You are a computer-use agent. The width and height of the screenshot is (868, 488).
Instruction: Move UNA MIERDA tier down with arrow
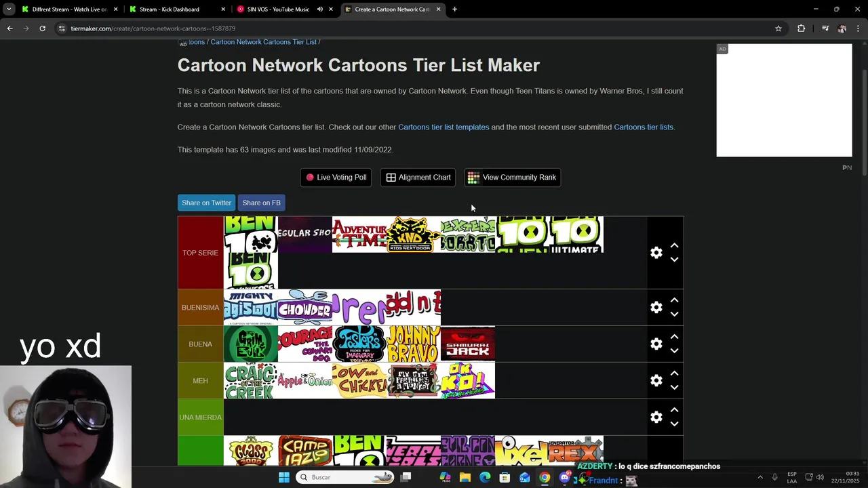674,424
